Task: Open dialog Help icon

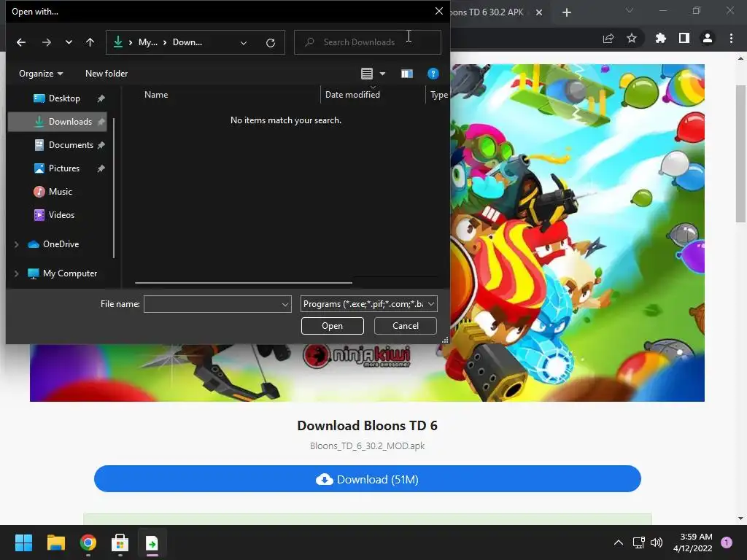Action: tap(433, 74)
